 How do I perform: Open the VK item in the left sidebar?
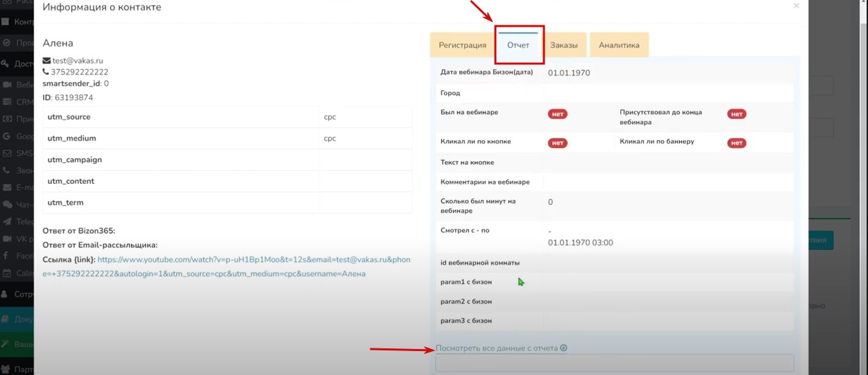click(x=7, y=239)
